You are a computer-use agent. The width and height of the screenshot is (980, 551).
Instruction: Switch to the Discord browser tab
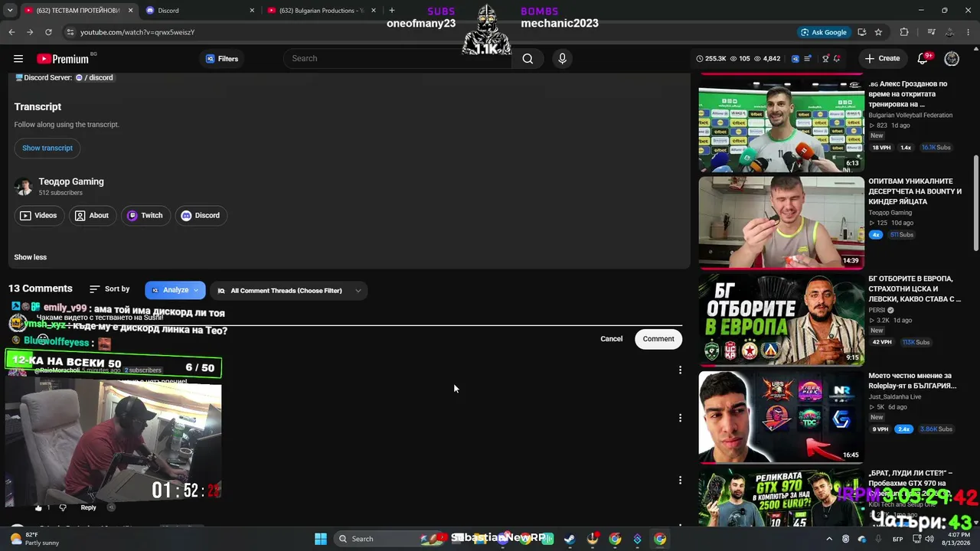coord(201,11)
